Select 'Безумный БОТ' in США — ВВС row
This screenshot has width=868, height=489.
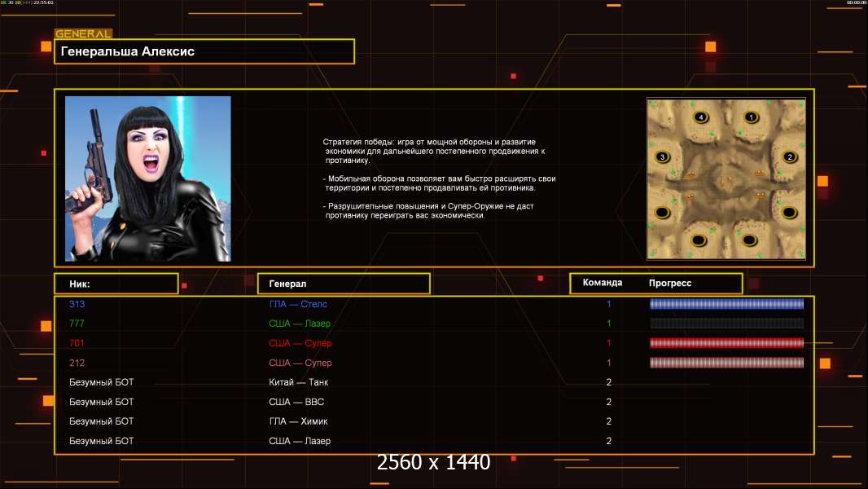[101, 402]
